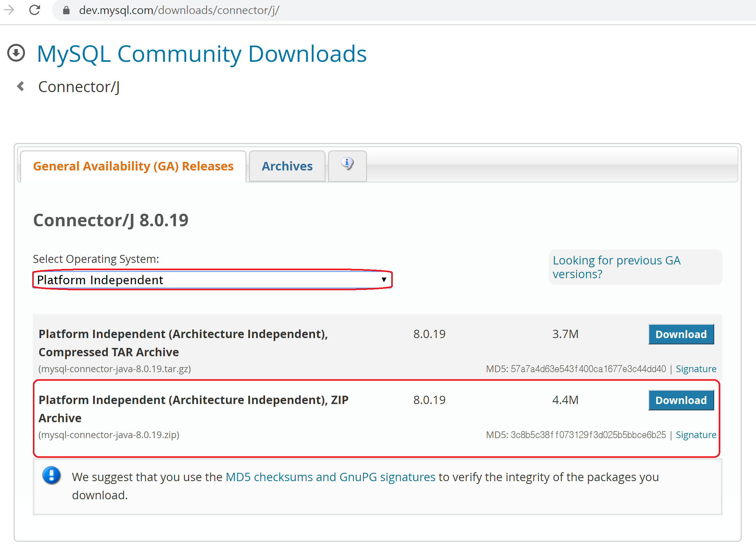
Task: Switch to the Archives tab
Action: pos(287,166)
